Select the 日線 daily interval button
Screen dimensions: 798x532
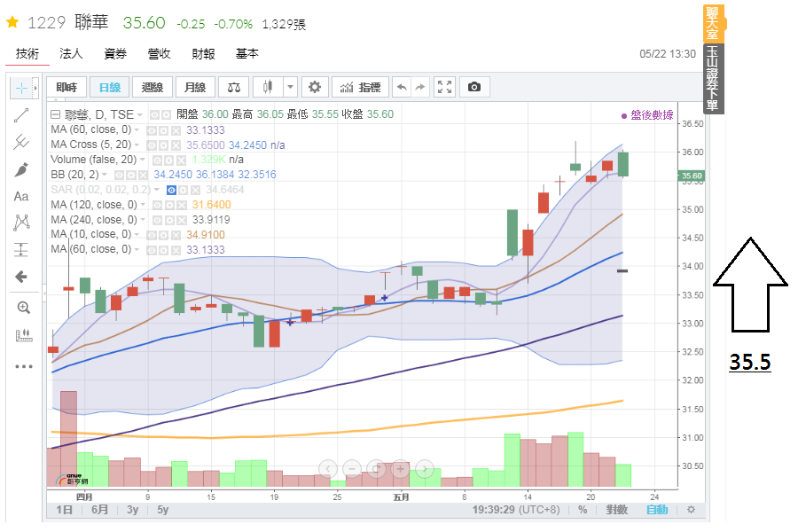(x=109, y=87)
